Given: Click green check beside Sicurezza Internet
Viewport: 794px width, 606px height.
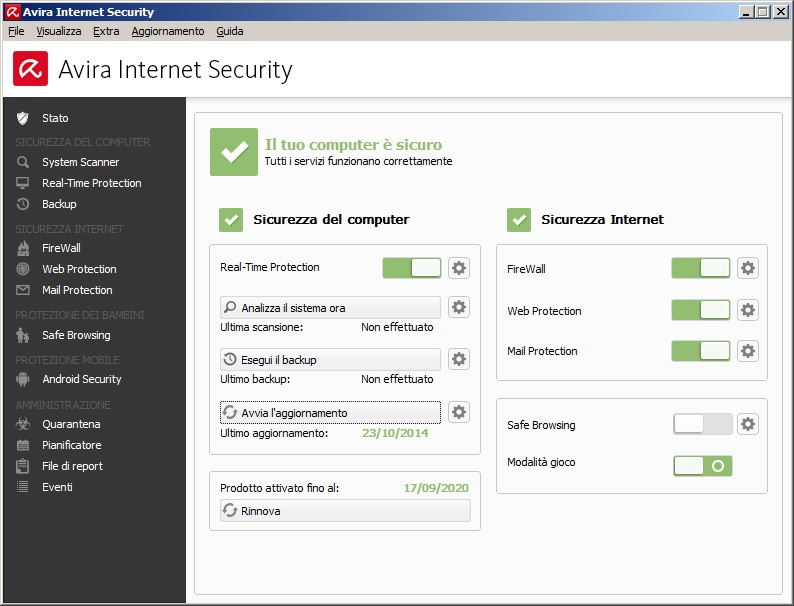Looking at the screenshot, I should [x=519, y=220].
